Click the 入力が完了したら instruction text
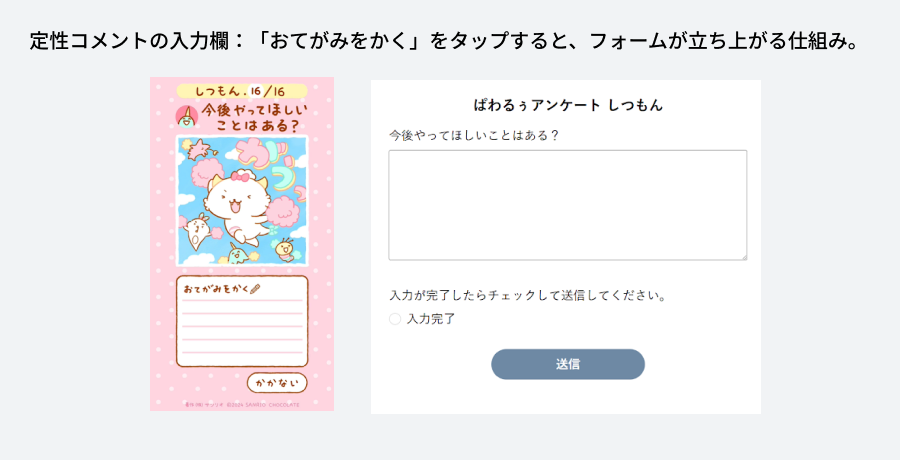The height and width of the screenshot is (460, 900). pyautogui.click(x=528, y=296)
